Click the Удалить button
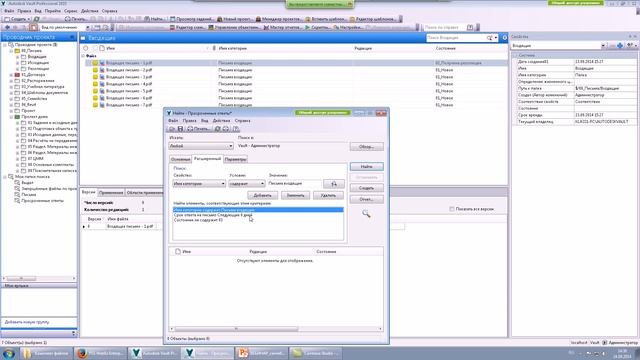 tap(328, 196)
